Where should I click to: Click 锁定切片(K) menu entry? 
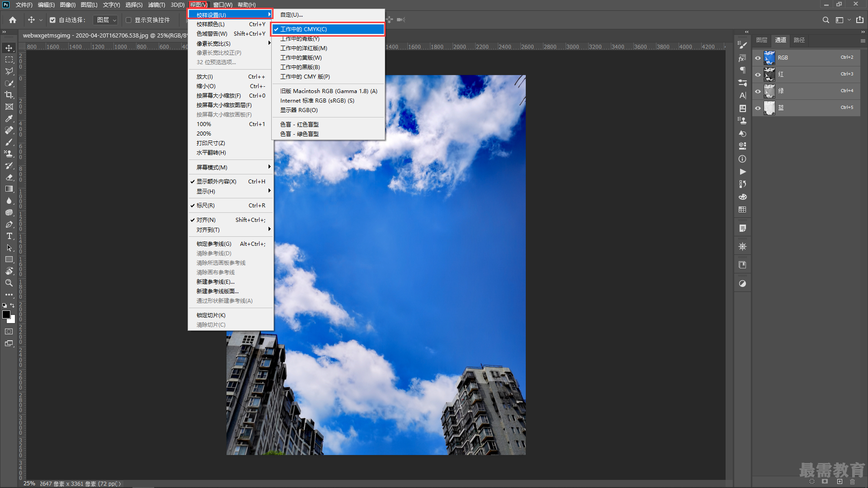coord(231,315)
